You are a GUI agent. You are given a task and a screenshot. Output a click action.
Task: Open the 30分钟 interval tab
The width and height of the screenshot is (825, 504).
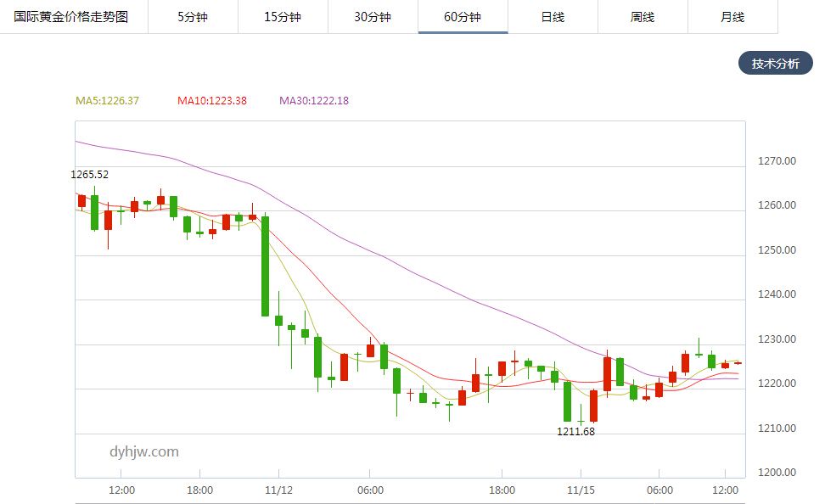pyautogui.click(x=373, y=17)
